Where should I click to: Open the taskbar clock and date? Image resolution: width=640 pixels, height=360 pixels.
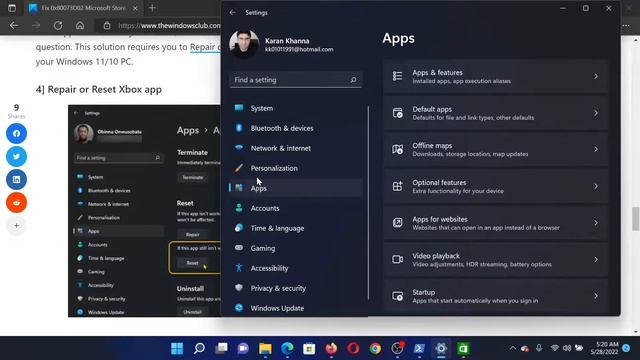pyautogui.click(x=604, y=348)
